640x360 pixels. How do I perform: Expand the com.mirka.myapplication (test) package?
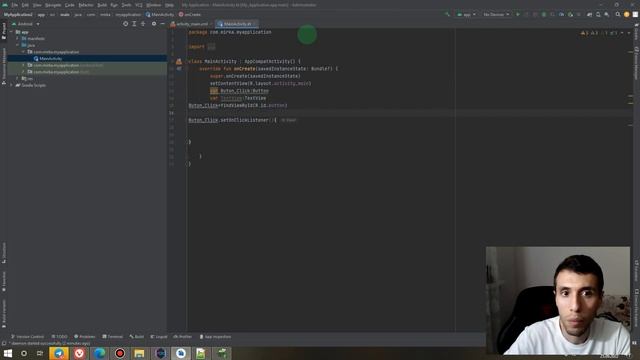coord(24,72)
